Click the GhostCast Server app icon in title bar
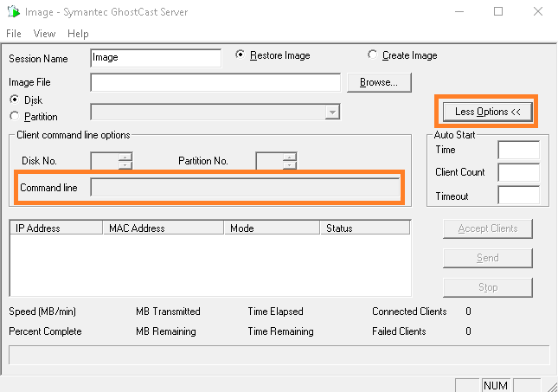Viewport: 558px width, 392px height. pos(14,12)
